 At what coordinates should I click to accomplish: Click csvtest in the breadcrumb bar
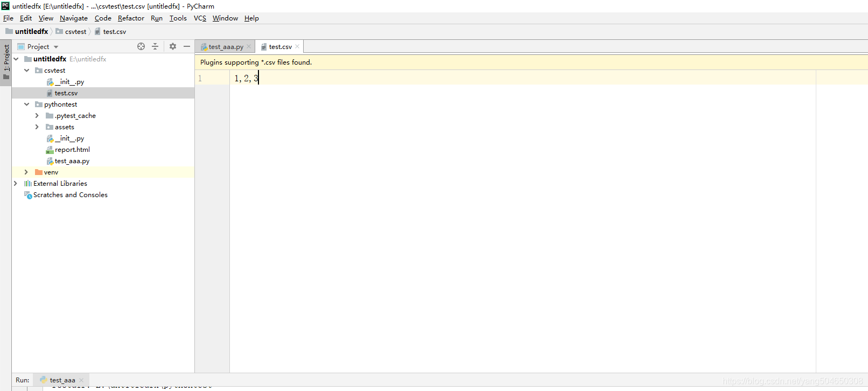click(x=75, y=31)
